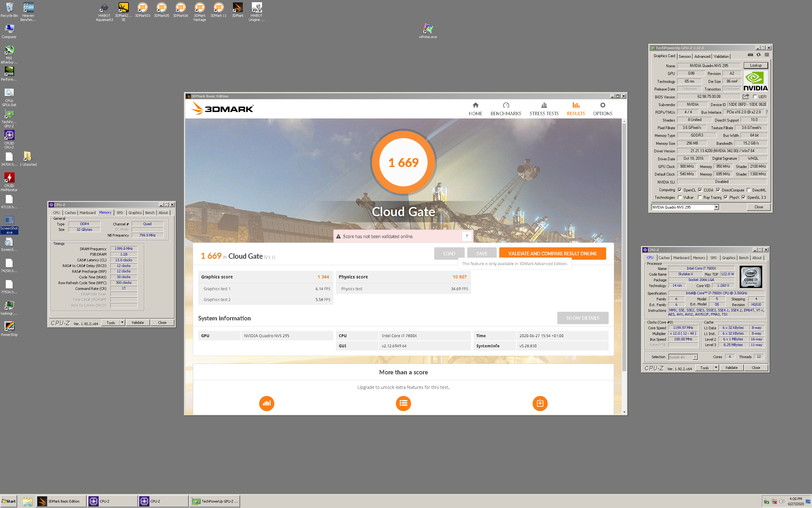Open the wPrime.exe desktop icon
This screenshot has height=508, width=812.
point(428,31)
